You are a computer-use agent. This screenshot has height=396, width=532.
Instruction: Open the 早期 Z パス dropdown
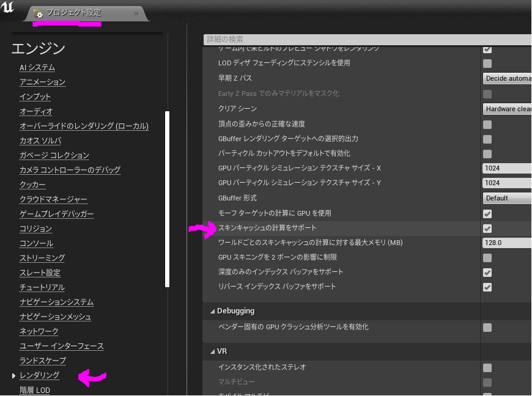[x=507, y=78]
